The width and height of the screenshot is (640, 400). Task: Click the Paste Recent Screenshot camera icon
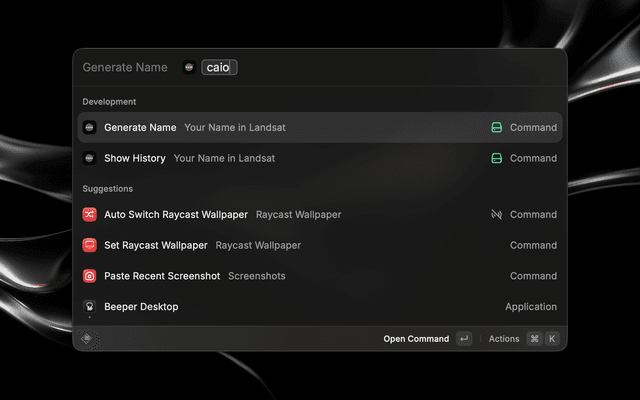(x=89, y=276)
